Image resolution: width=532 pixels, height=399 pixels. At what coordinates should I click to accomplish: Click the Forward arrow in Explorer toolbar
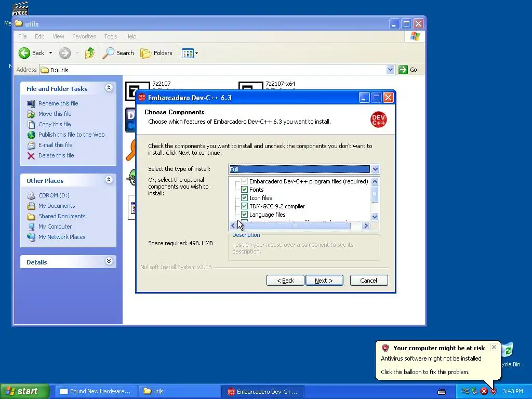click(x=65, y=53)
